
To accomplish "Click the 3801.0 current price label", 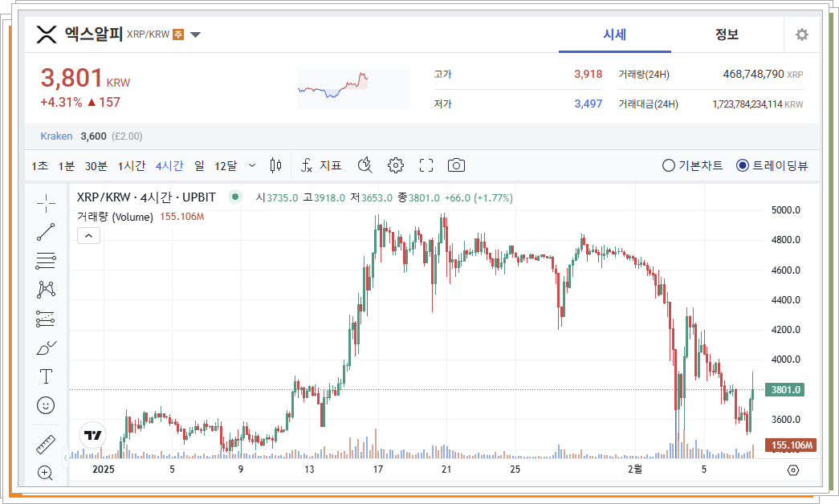I will click(785, 389).
